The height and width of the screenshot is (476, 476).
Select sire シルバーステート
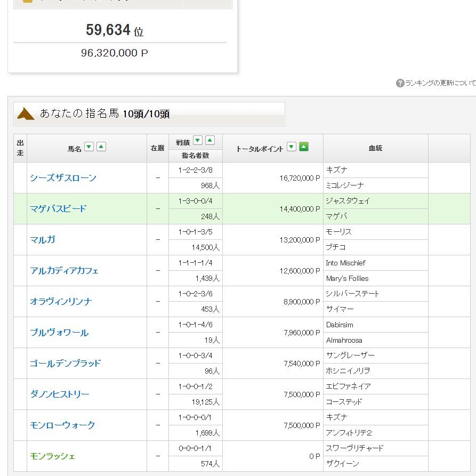[352, 294]
